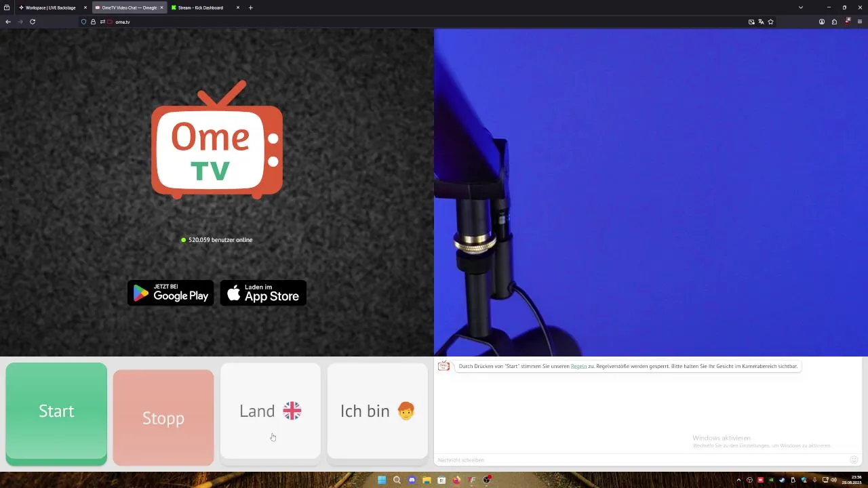
Task: Open the Firefox account icon
Action: pyautogui.click(x=822, y=22)
